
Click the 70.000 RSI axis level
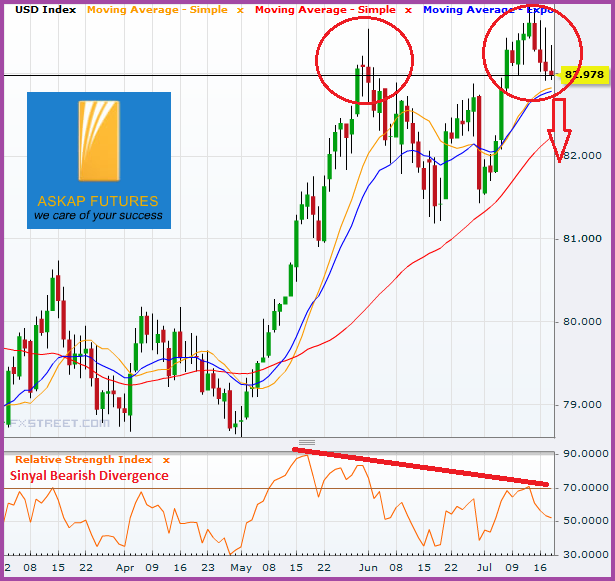point(581,488)
